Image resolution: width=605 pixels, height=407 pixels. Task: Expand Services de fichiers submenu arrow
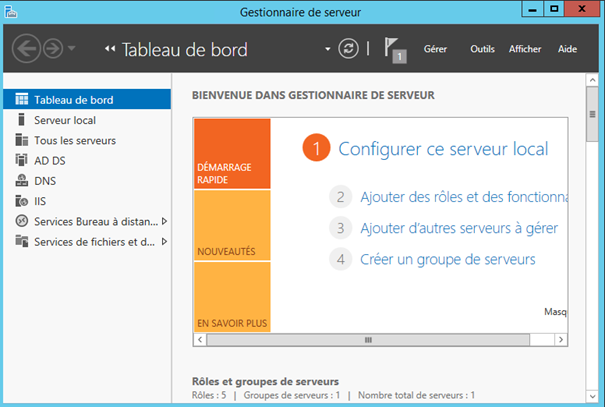coord(164,241)
